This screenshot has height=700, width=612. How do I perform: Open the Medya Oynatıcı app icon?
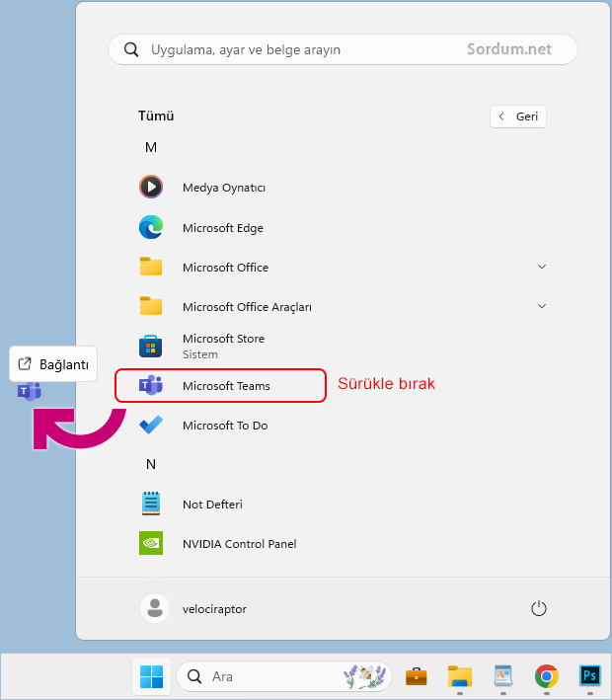tap(151, 187)
